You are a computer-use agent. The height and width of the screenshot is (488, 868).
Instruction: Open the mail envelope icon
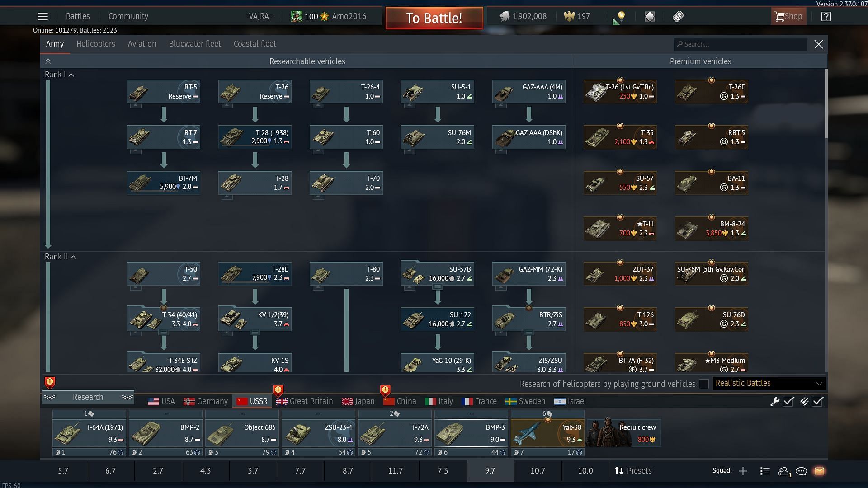819,471
